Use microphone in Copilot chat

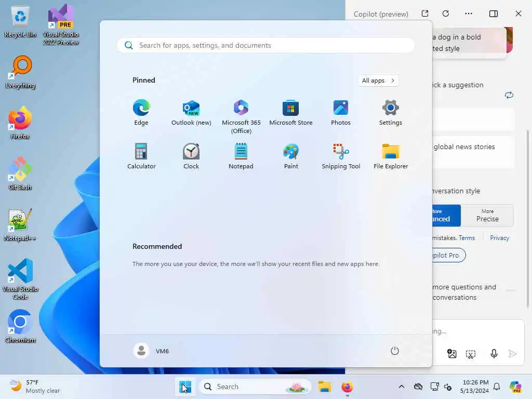pyautogui.click(x=494, y=354)
